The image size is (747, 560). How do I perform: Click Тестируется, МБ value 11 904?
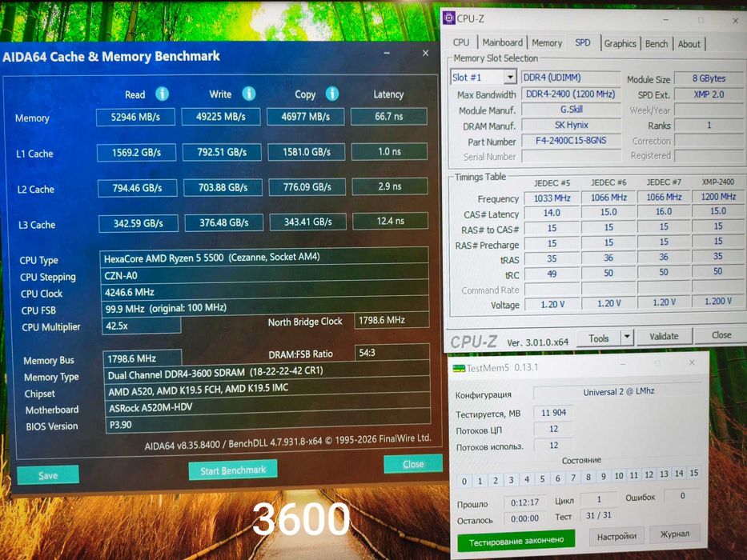tap(553, 412)
